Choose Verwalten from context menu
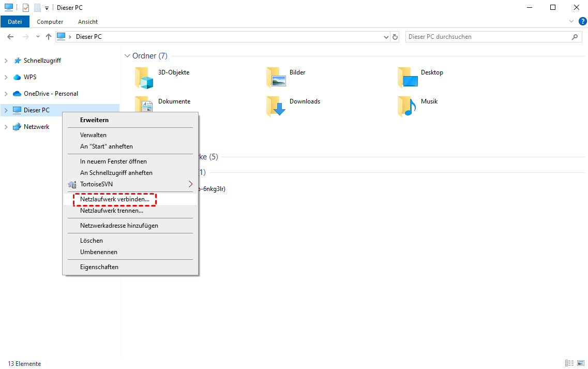 [x=130, y=135]
